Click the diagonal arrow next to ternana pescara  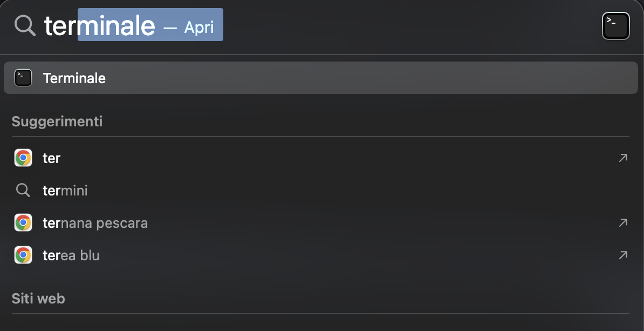point(623,222)
